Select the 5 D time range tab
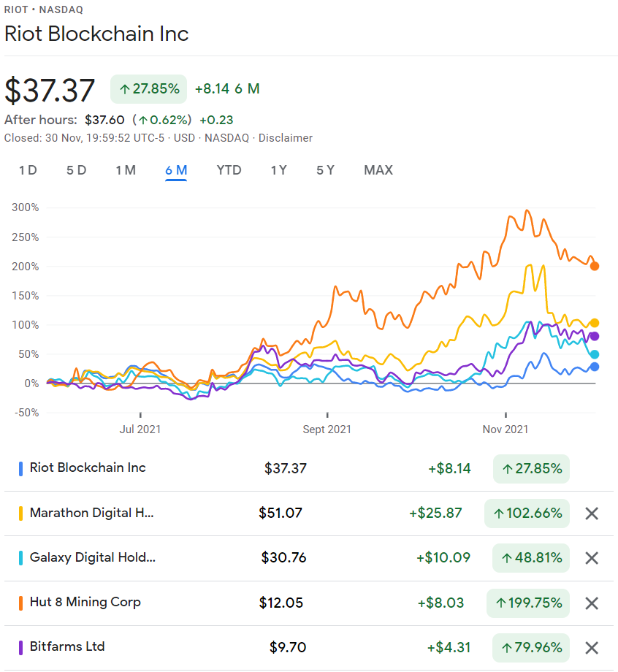This screenshot has width=618, height=672. [x=76, y=170]
